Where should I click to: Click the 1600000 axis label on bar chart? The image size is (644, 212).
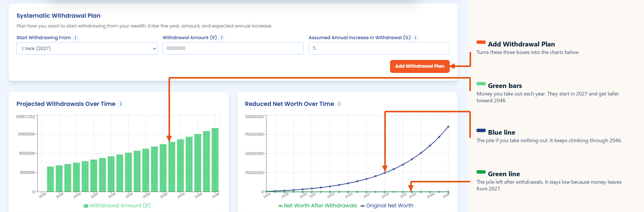coord(27,153)
